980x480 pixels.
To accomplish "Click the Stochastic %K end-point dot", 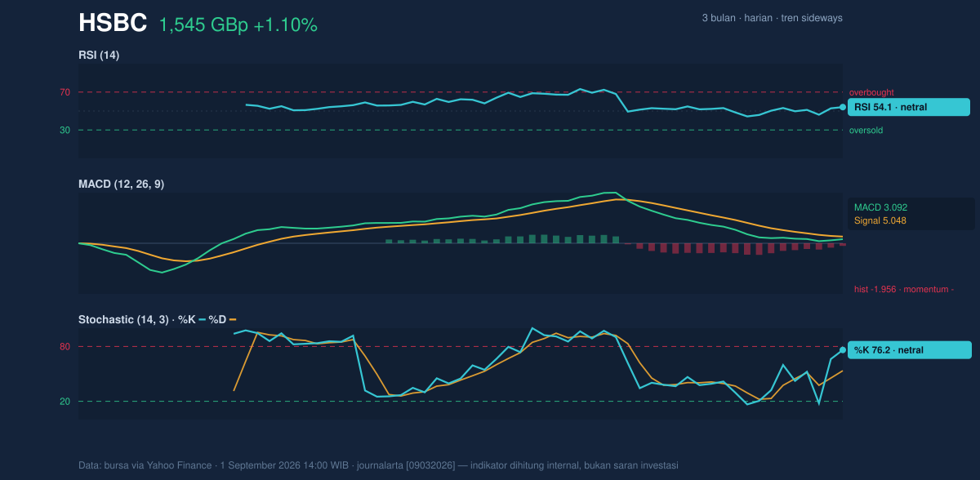I will 843,350.
